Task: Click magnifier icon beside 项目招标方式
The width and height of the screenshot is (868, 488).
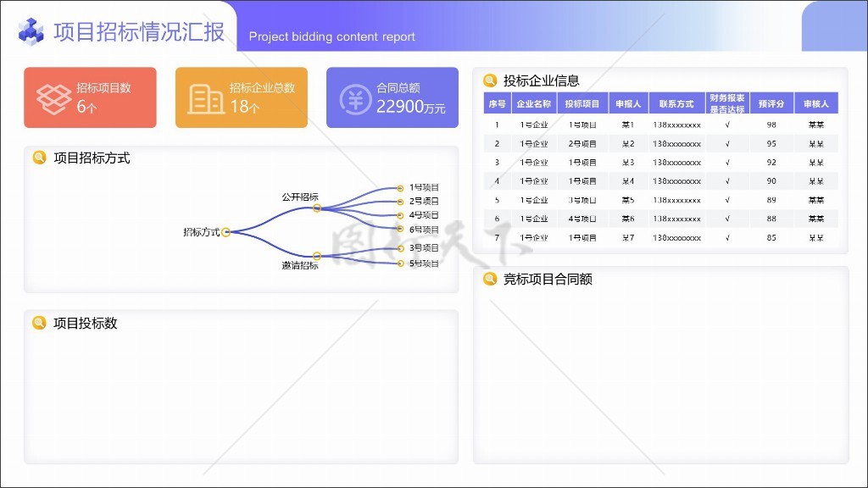Action: 39,158
